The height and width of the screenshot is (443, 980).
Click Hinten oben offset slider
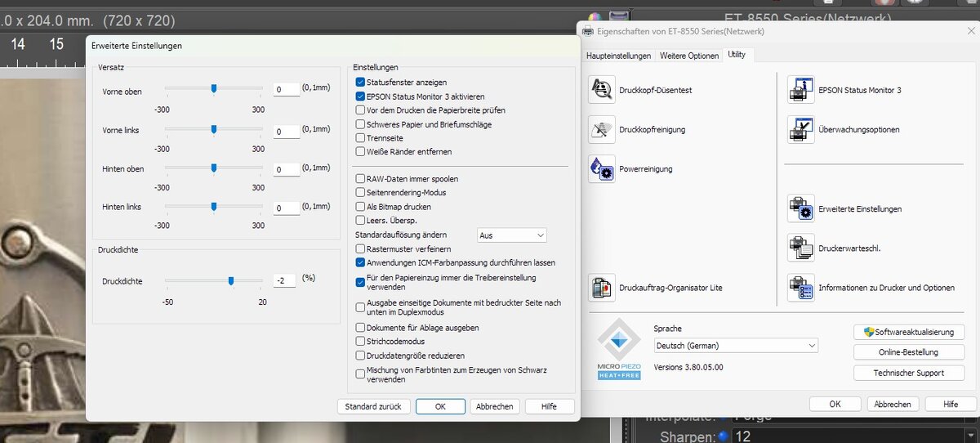[x=214, y=168]
